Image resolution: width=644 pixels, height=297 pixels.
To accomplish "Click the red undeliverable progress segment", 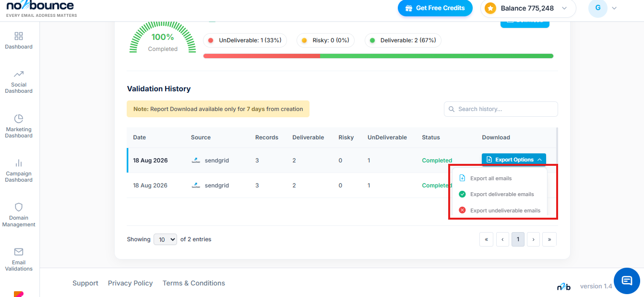I will (262, 56).
